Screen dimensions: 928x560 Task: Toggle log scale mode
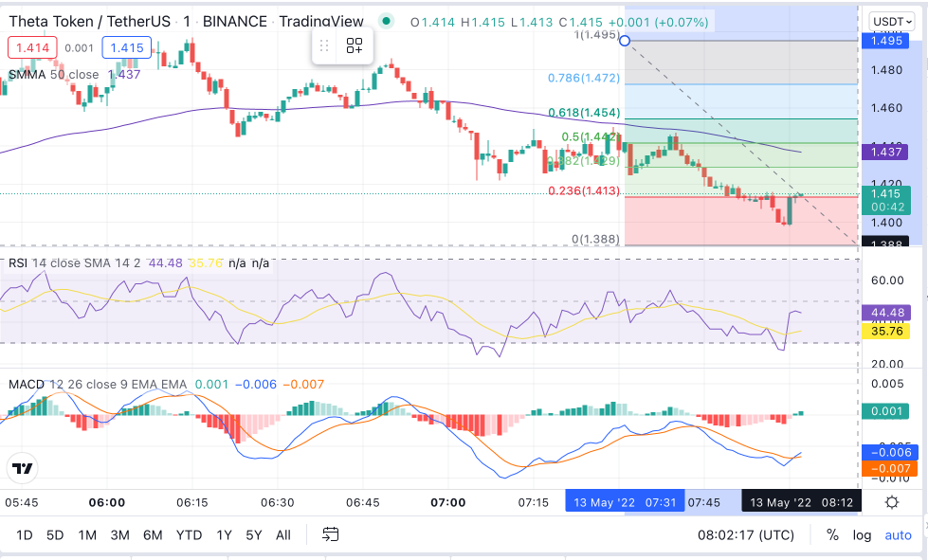862,535
